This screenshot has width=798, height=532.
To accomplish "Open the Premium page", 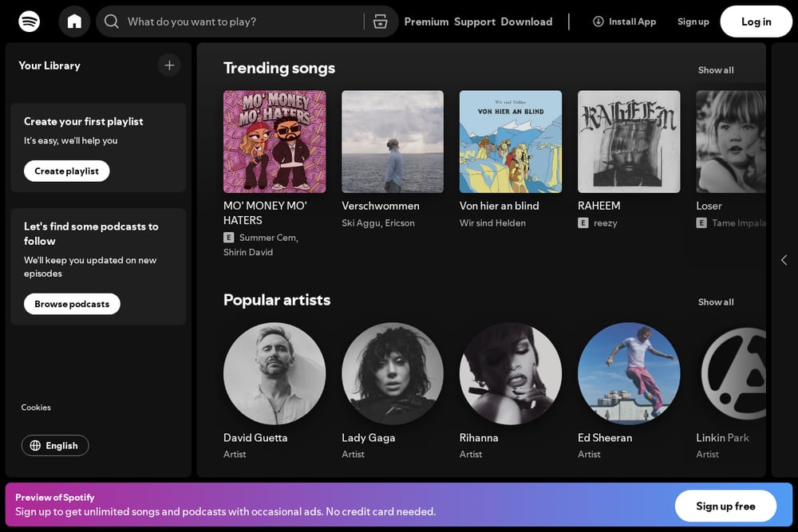I will coord(426,22).
